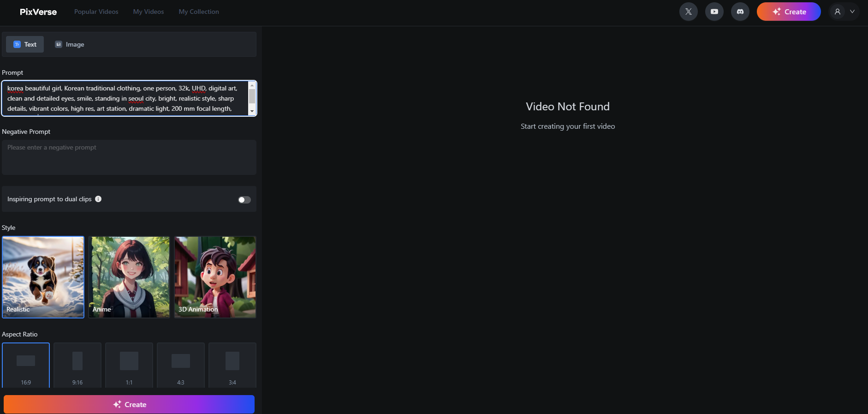The width and height of the screenshot is (868, 414).
Task: Select the 9:16 aspect ratio
Action: point(77,365)
